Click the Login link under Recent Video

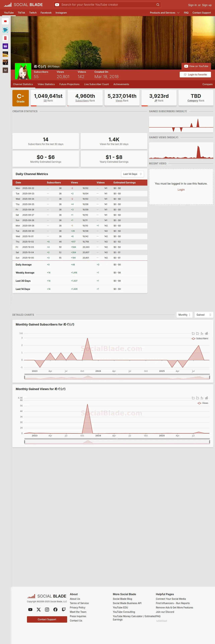pos(181,190)
